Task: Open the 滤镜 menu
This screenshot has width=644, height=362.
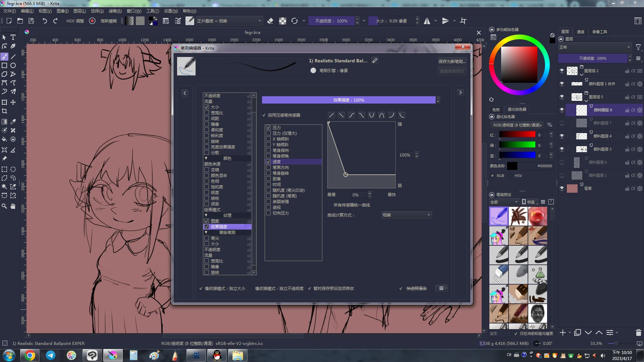Action: click(x=115, y=11)
